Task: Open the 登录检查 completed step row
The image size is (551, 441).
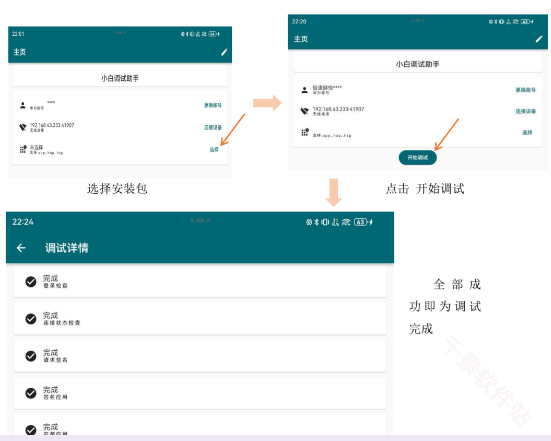Action: click(200, 281)
